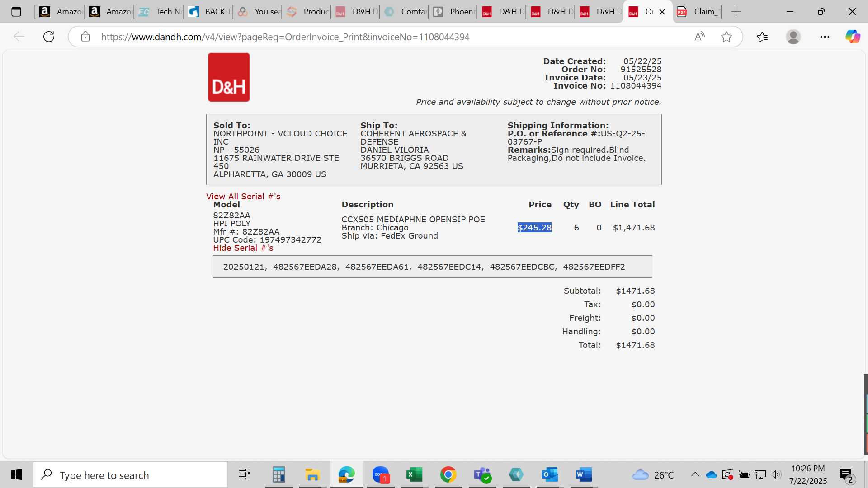The width and height of the screenshot is (868, 488).
Task: Open Settings and more ellipsis menu
Action: [825, 37]
